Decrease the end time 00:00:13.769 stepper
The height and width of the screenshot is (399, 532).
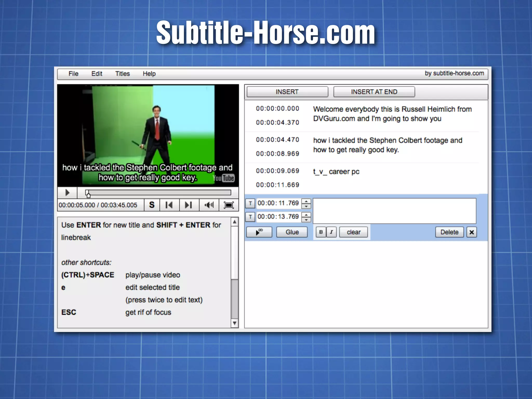click(x=306, y=220)
